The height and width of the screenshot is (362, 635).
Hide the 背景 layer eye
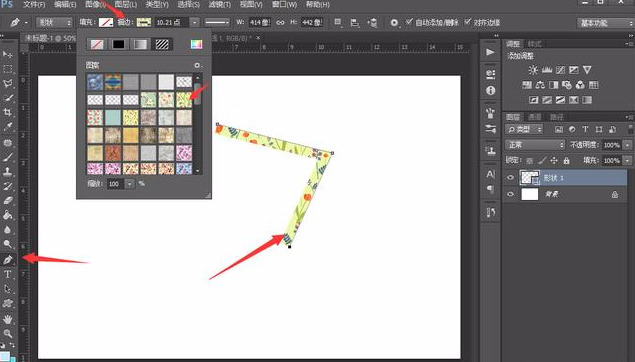pos(510,194)
